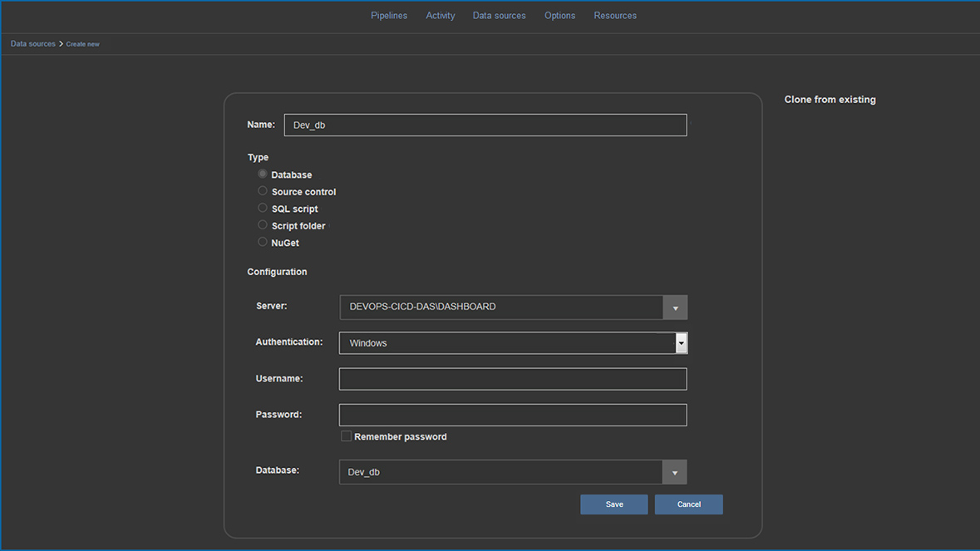Screen dimensions: 980x551
Task: Click Clone from existing
Action: pos(830,99)
